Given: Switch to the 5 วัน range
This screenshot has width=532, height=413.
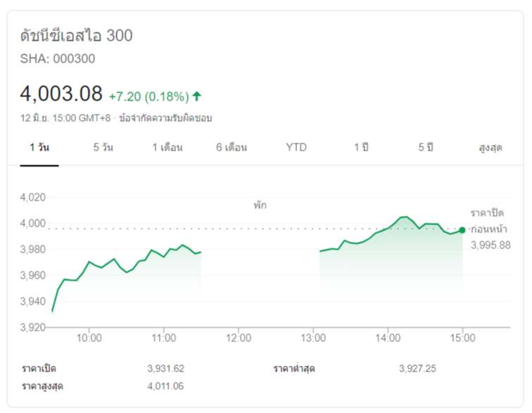Looking at the screenshot, I should click(x=103, y=148).
